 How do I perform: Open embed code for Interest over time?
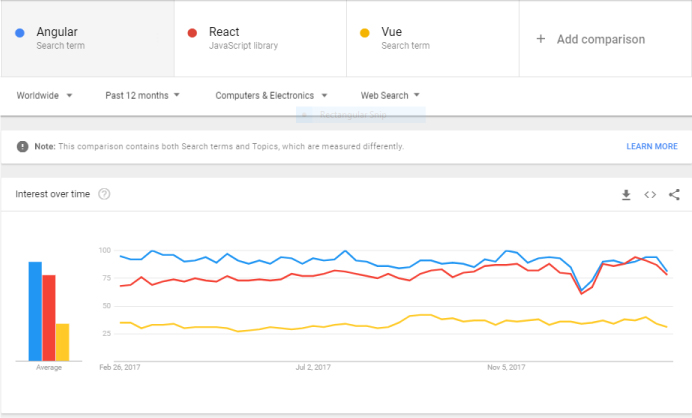pyautogui.click(x=650, y=195)
